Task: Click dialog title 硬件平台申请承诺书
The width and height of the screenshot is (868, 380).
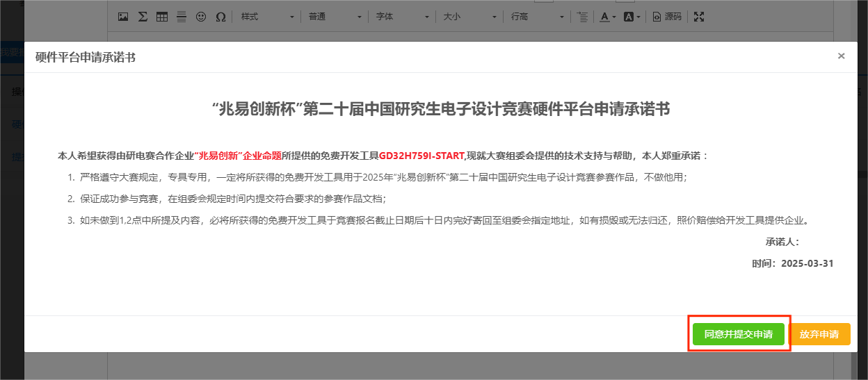Action: [85, 58]
